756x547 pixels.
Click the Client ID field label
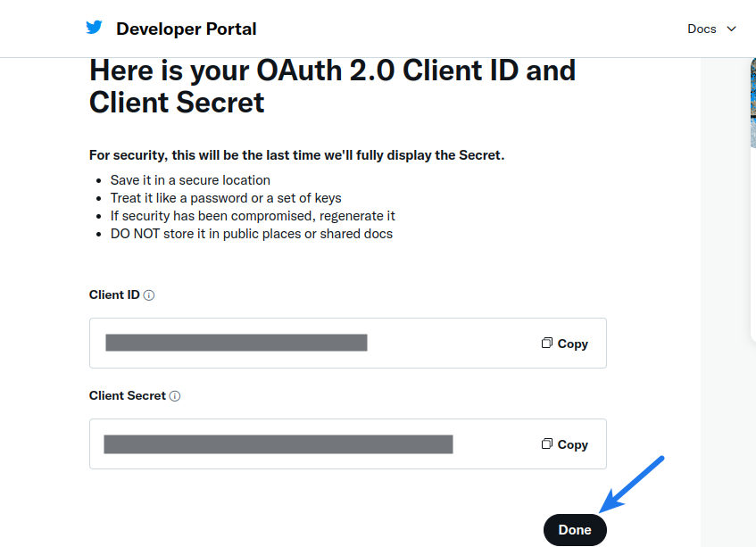click(x=114, y=294)
